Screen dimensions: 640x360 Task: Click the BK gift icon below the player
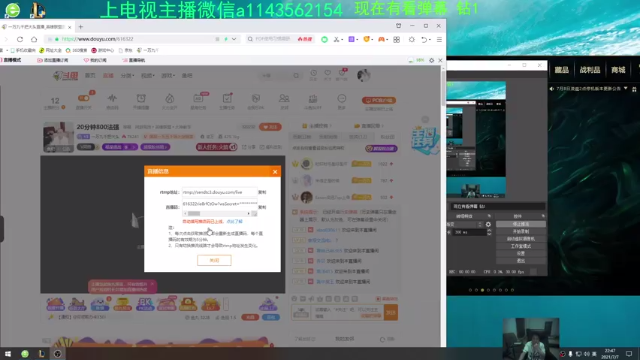point(145,304)
